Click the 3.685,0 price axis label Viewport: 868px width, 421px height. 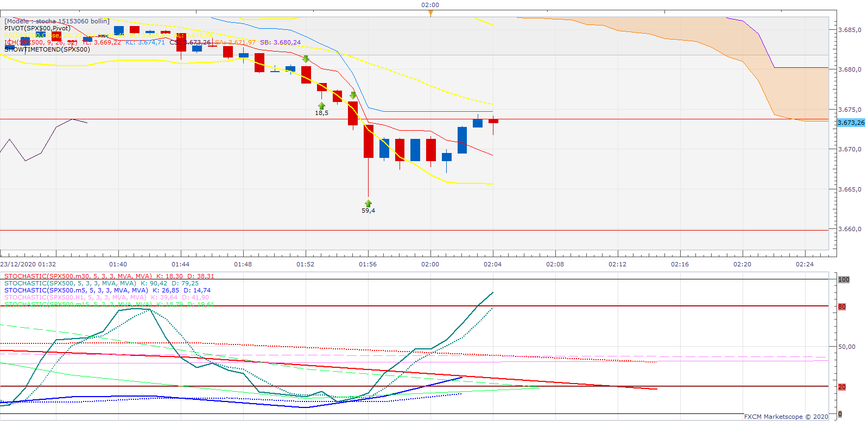click(850, 30)
